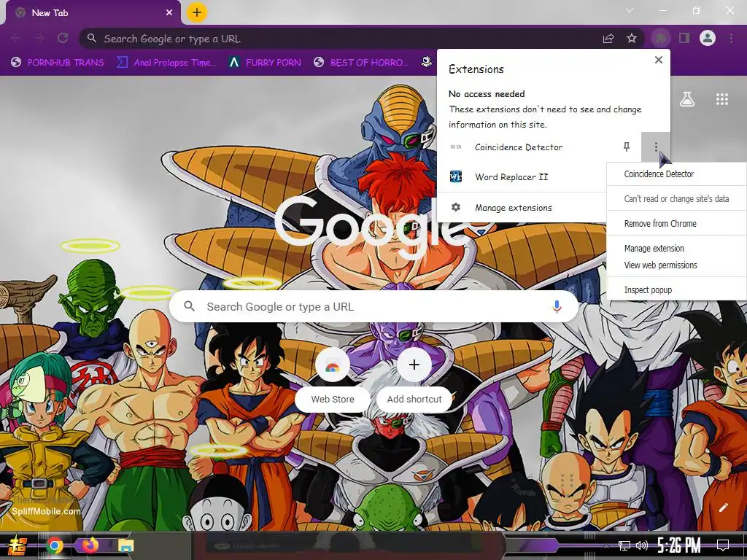Open File Explorer from the taskbar
Viewport: 747px width, 560px height.
(126, 545)
